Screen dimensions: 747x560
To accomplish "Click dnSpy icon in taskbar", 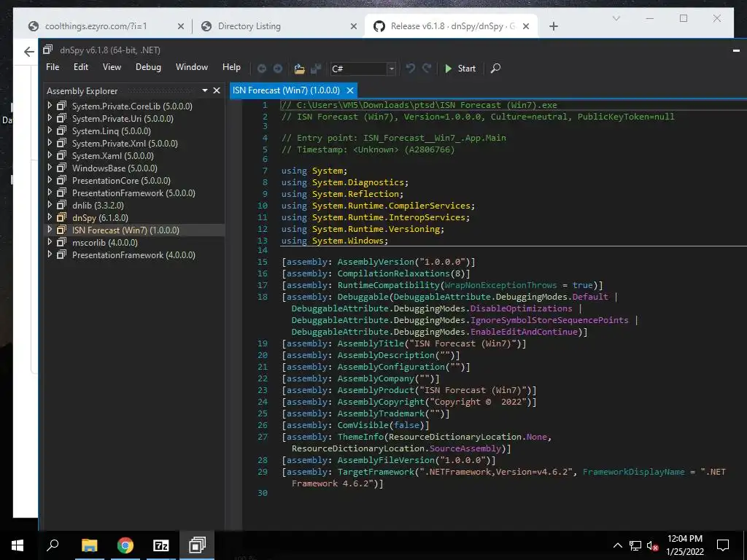I will coord(197,545).
